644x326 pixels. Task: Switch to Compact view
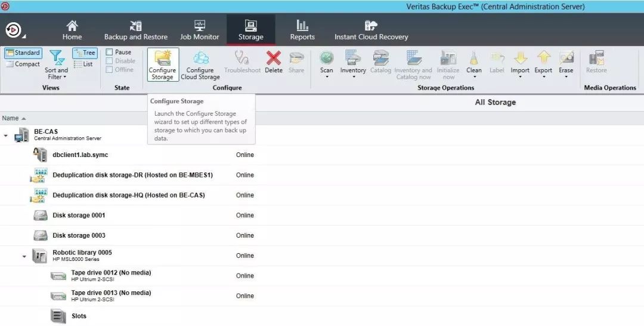click(23, 64)
